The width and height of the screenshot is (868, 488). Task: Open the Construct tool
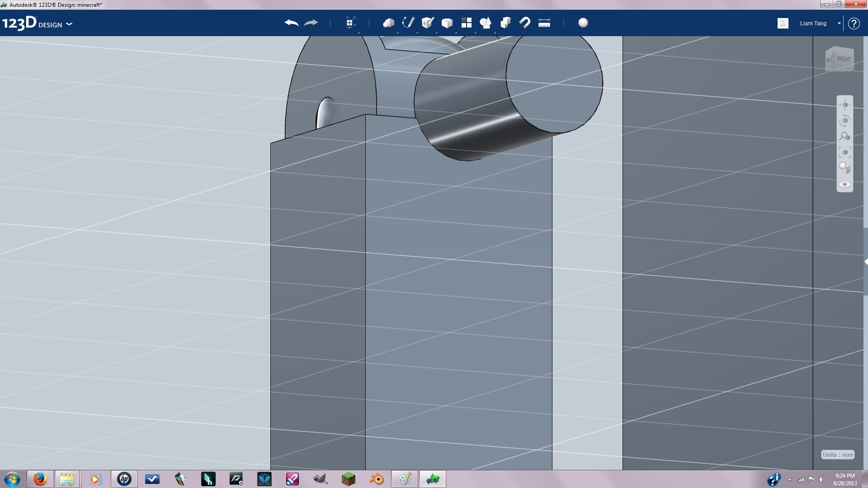point(428,23)
